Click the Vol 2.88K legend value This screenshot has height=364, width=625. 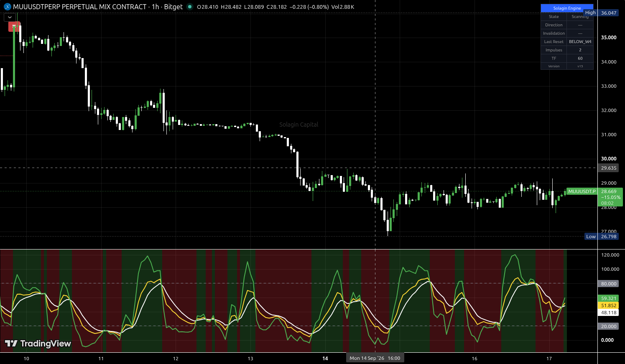(343, 7)
